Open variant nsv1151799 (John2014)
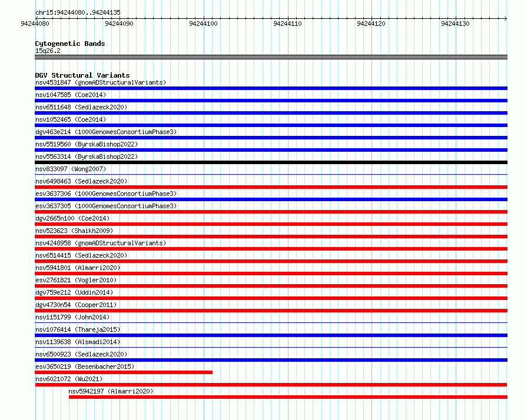The image size is (524, 420). 72,317
